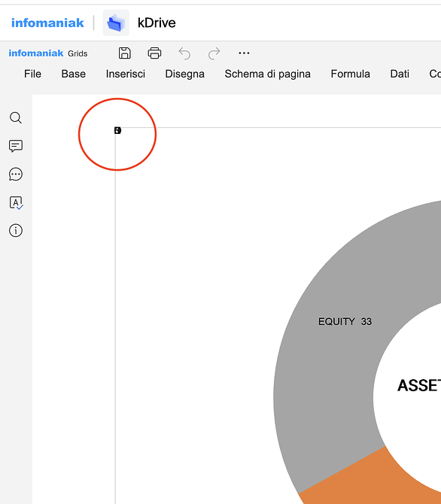Save the spreadsheet with the floppy disk icon
This screenshot has height=504, width=441.
[x=125, y=53]
